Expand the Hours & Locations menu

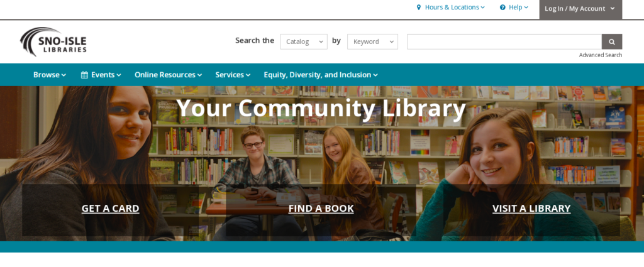click(x=450, y=8)
